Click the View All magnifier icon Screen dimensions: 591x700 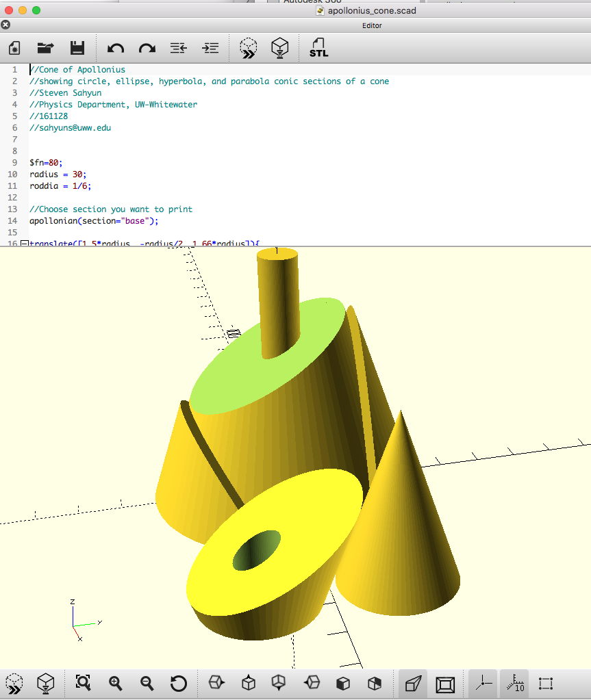coord(83,683)
